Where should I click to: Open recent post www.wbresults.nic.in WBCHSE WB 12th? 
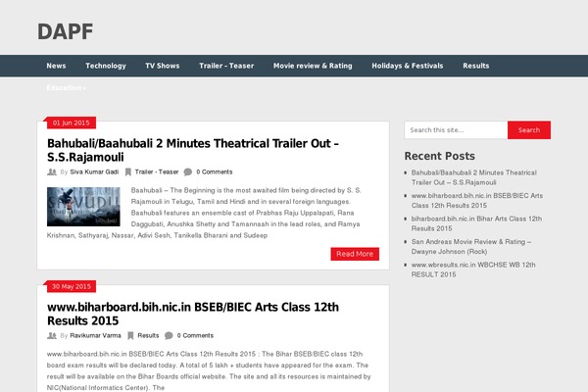pyautogui.click(x=473, y=269)
